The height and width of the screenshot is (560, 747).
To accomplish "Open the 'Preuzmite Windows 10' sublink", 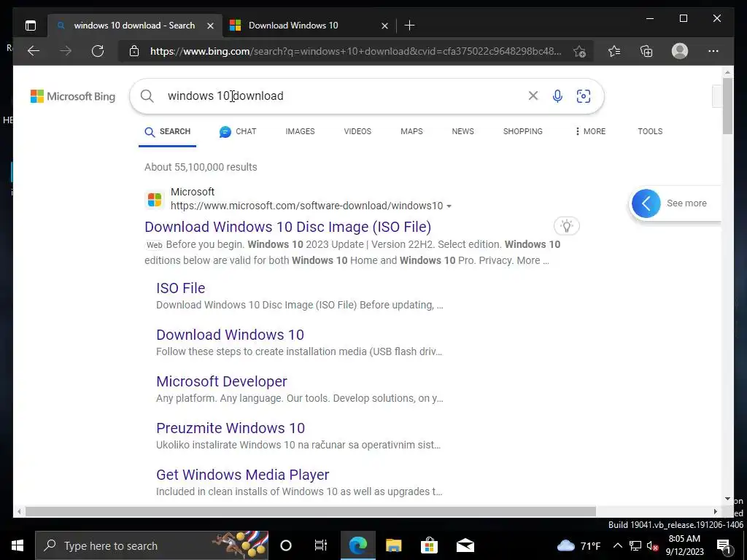I will (231, 428).
